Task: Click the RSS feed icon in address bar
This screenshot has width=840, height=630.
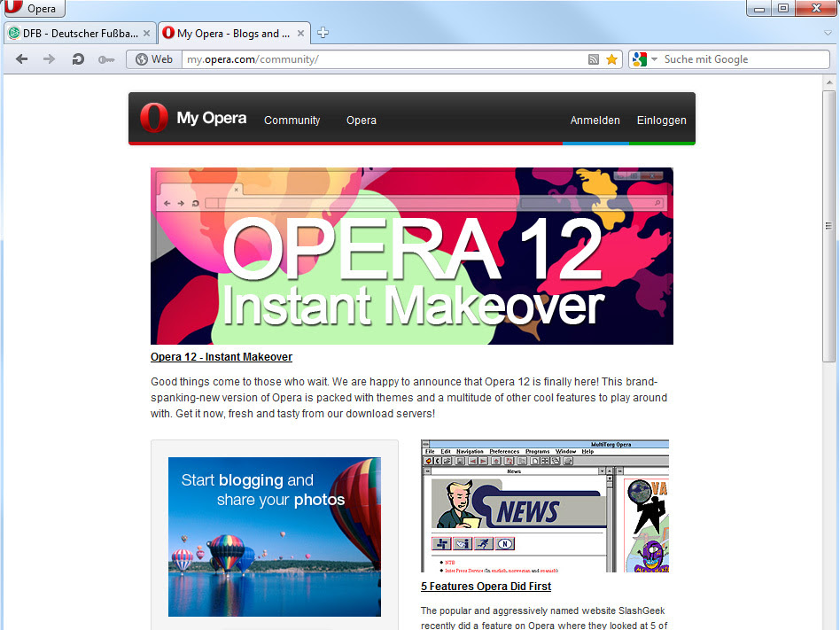Action: tap(593, 59)
